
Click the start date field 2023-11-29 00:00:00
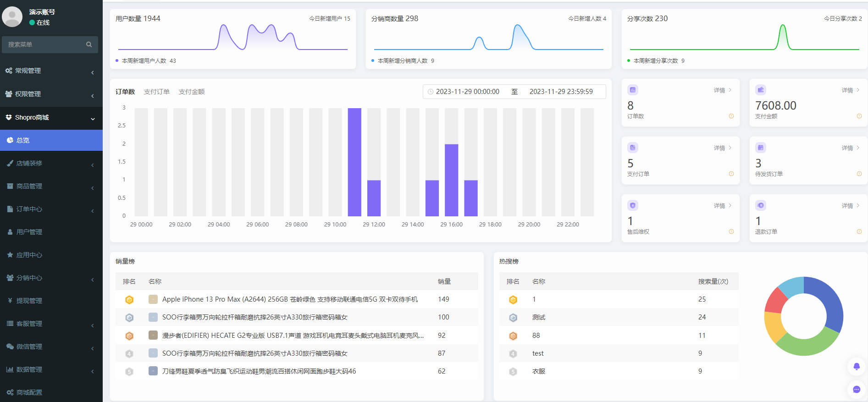(x=467, y=92)
